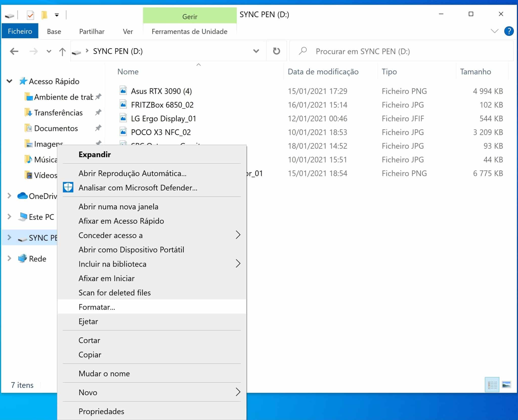Select the Asus RTX 3090 (4) file
The width and height of the screenshot is (518, 420).
(161, 91)
